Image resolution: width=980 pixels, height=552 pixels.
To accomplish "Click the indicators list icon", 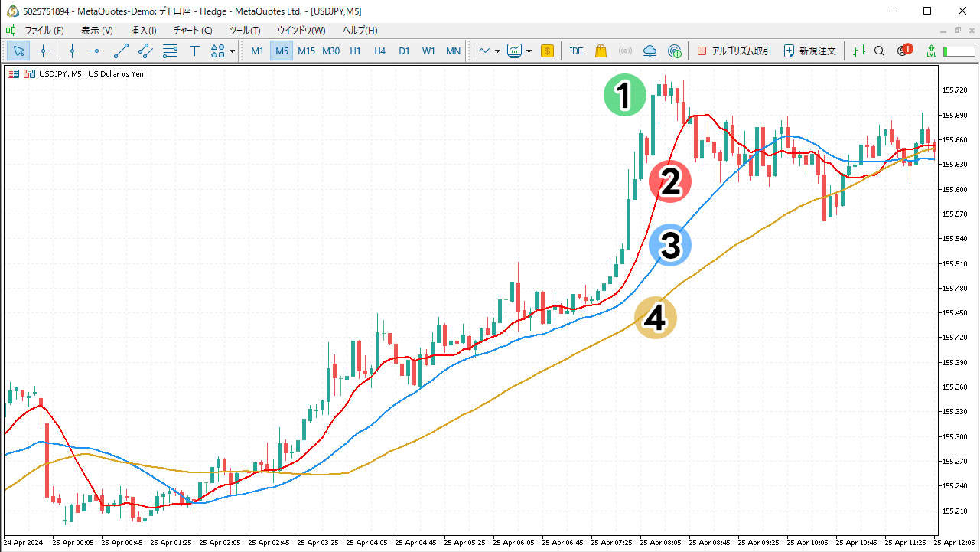I will (515, 51).
